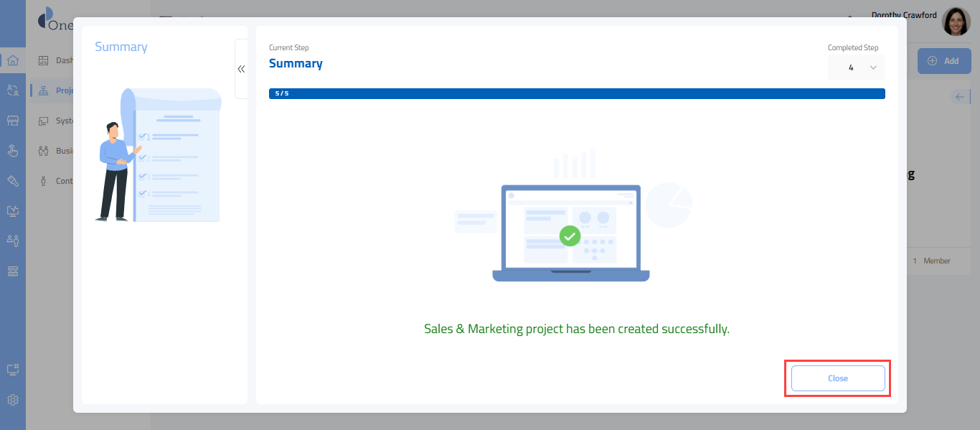Open the Completed Step dropdown

pos(856,67)
